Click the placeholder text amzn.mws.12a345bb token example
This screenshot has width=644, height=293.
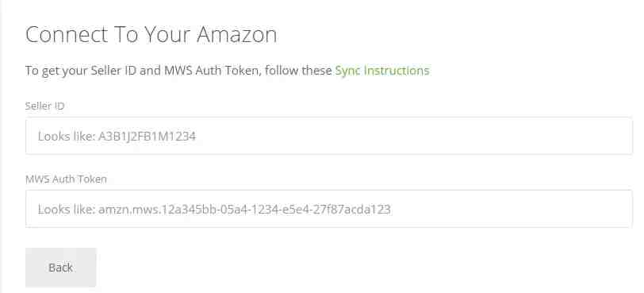(x=244, y=210)
